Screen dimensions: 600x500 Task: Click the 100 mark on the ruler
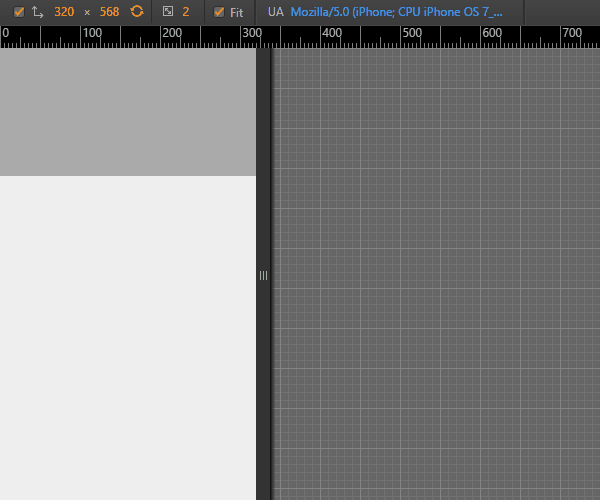point(92,34)
